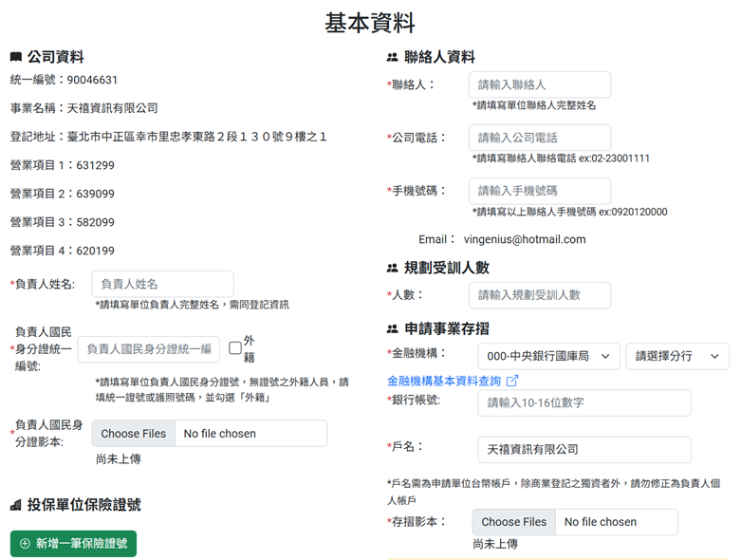This screenshot has height=560, width=741.
Task: Click the 銀行帳號 number field
Action: pos(584,403)
